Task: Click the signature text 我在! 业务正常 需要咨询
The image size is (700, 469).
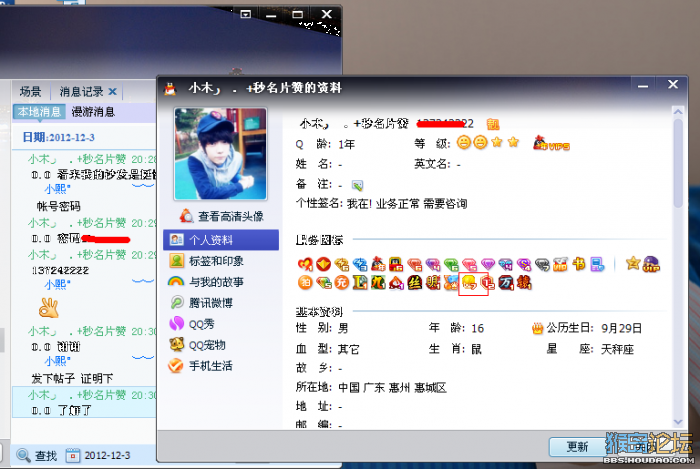Action: click(407, 204)
